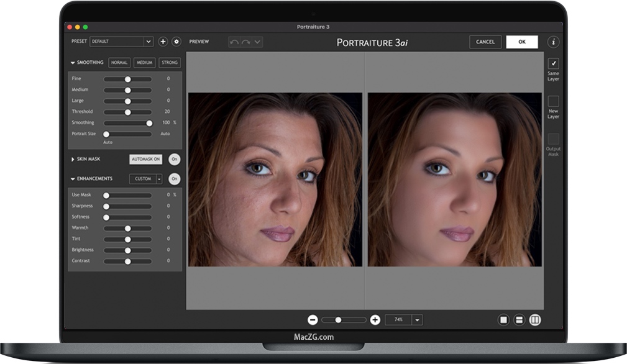Select side-by-side vertical split view
Image resolution: width=627 pixels, height=364 pixels.
tap(535, 320)
